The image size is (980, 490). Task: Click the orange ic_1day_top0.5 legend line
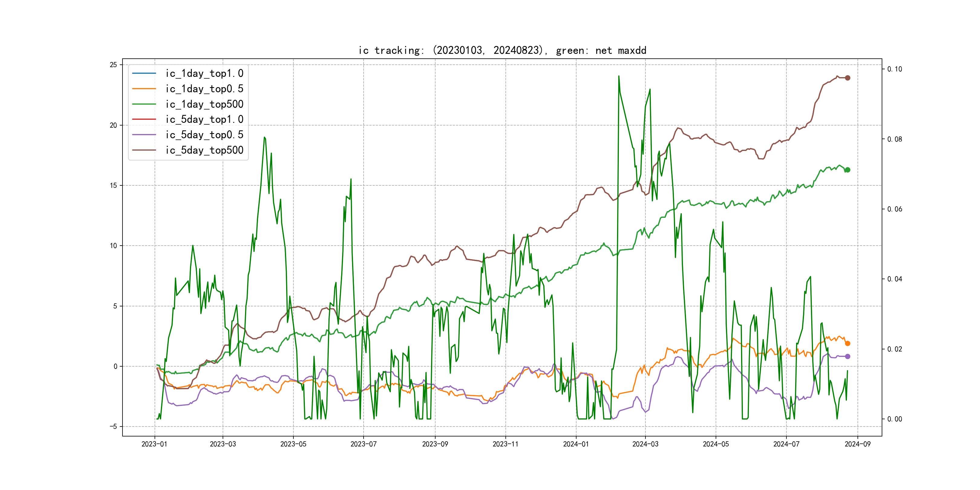pos(144,89)
